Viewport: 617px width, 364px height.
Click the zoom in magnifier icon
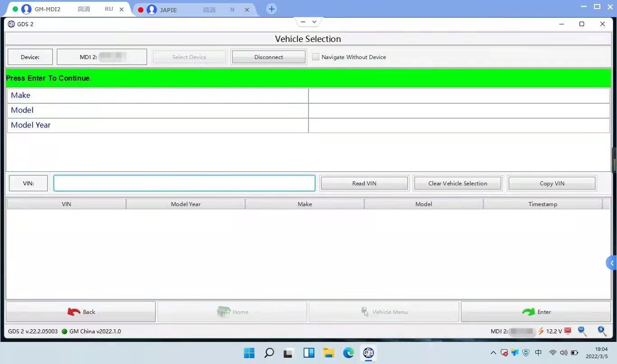pos(602,331)
